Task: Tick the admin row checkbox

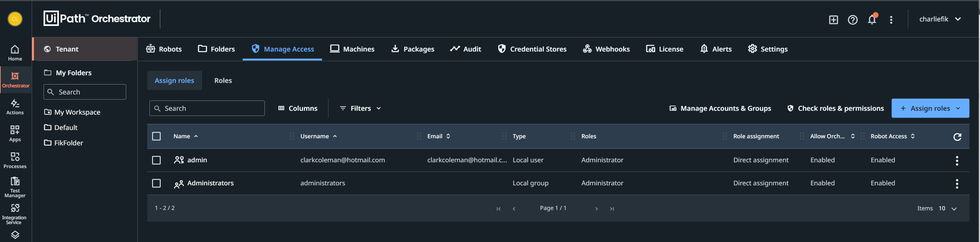Action: (156, 160)
